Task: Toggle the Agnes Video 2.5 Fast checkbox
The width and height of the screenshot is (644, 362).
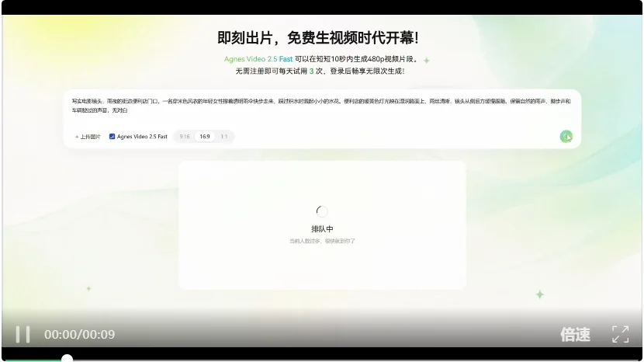Action: tap(113, 136)
